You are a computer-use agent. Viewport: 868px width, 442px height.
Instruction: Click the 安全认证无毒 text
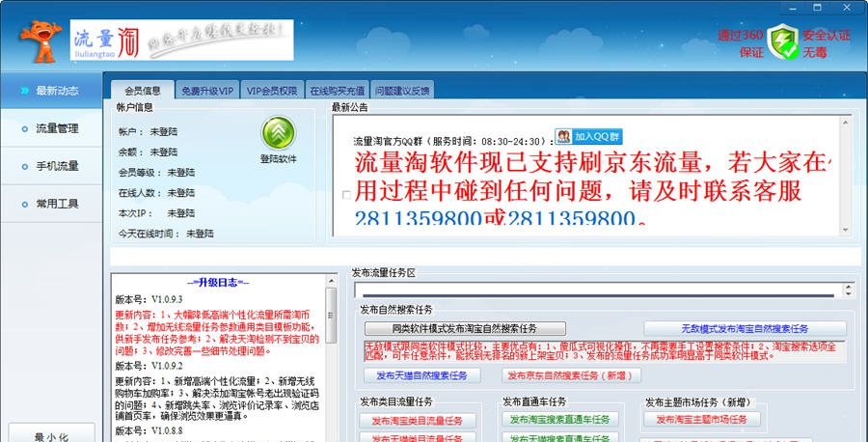827,43
